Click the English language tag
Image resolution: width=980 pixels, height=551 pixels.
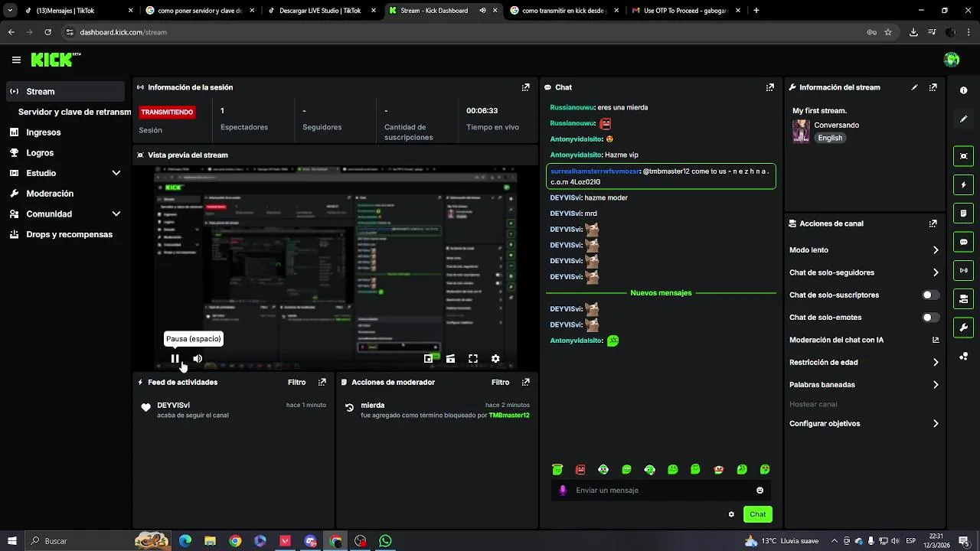click(x=830, y=139)
